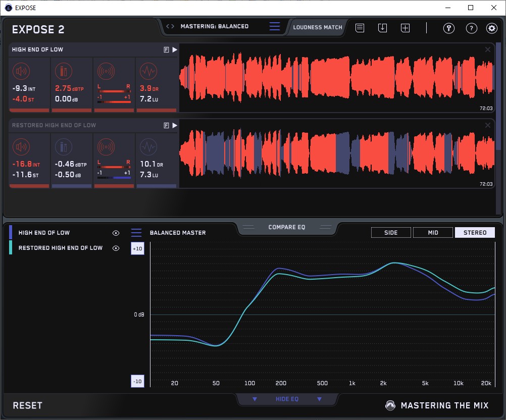Play the Restored High End of Low track

[x=174, y=125]
